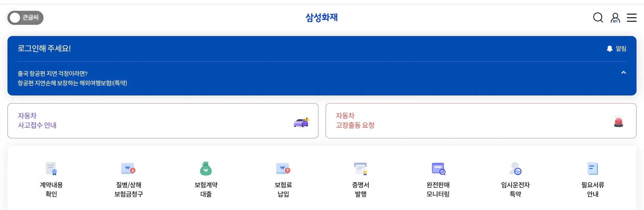Open 임시운전자 특약 icon
The width and height of the screenshot is (644, 210).
tap(515, 169)
